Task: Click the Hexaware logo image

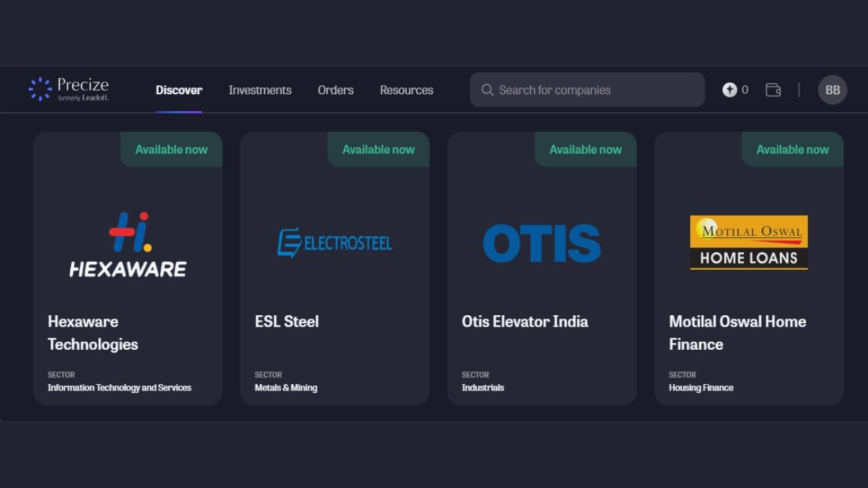Action: tap(128, 244)
